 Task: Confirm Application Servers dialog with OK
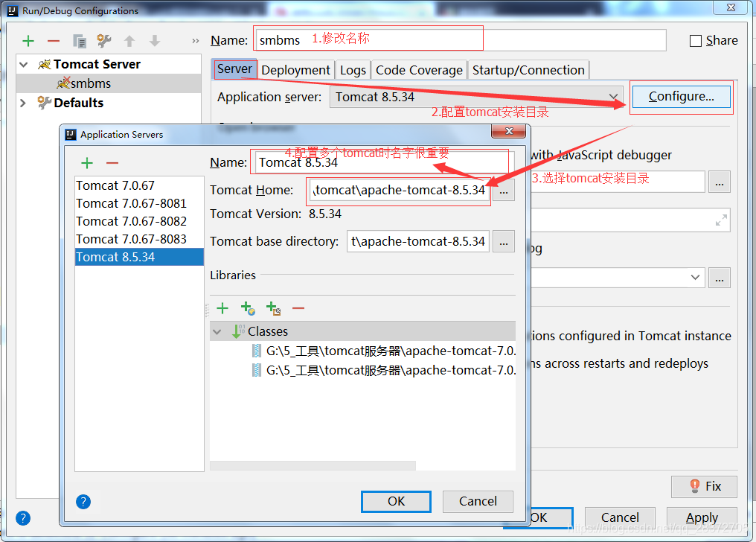(x=396, y=502)
